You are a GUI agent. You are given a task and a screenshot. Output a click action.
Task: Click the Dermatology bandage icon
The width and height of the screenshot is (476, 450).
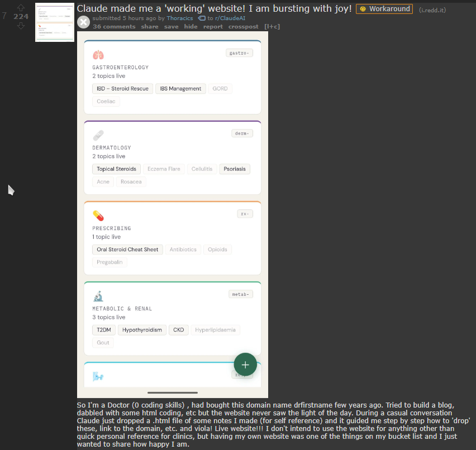[98, 135]
